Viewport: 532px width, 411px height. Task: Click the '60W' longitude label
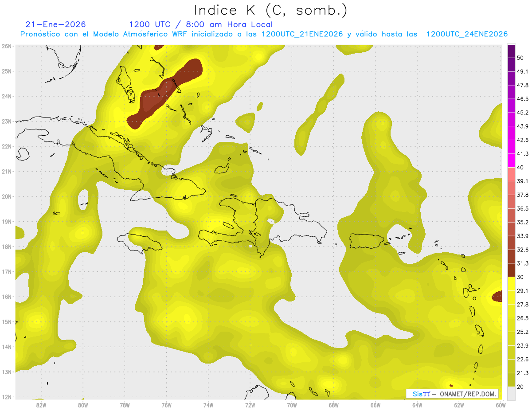[x=501, y=405]
